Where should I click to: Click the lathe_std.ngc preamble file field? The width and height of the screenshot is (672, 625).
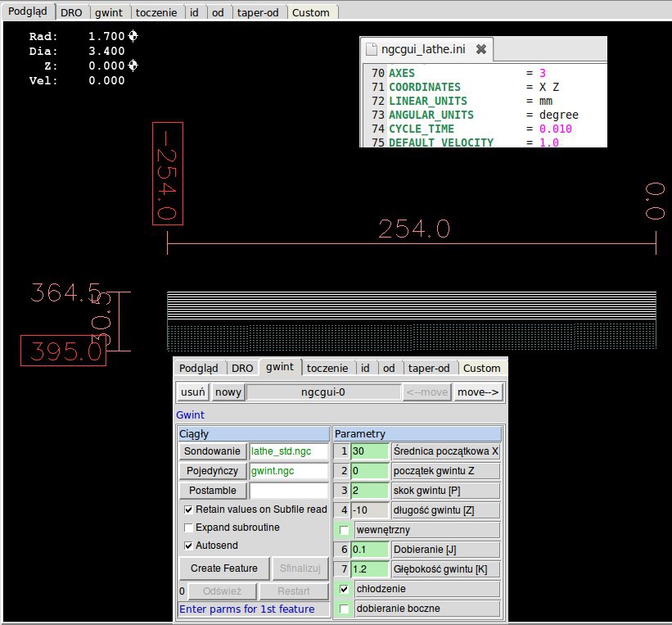coord(289,451)
